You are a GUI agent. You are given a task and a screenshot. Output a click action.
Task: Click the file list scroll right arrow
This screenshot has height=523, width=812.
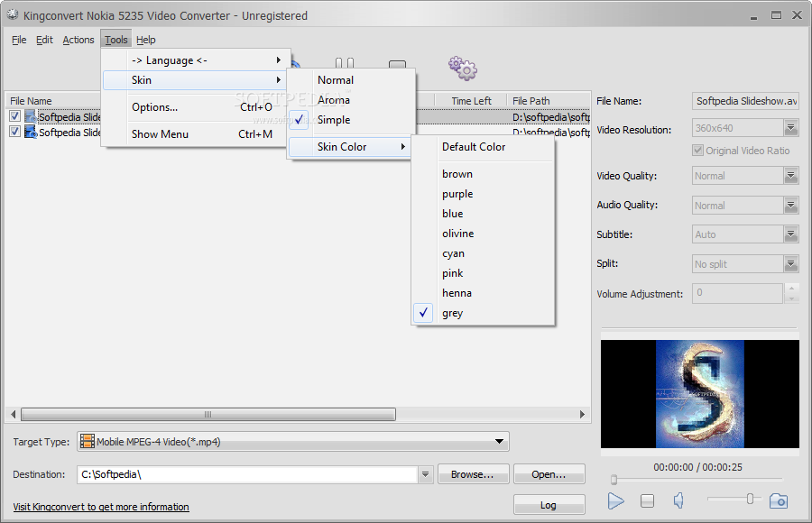[582, 414]
